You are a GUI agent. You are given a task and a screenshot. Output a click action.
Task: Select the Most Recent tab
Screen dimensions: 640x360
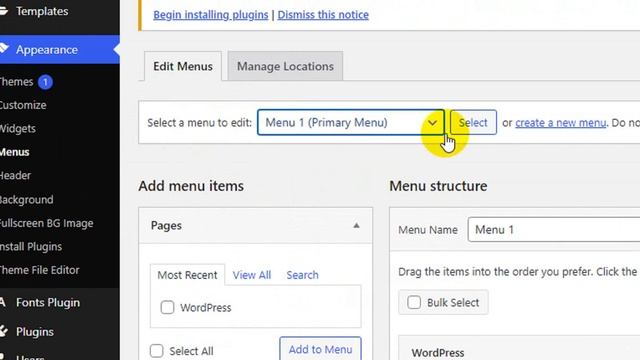coord(187,275)
